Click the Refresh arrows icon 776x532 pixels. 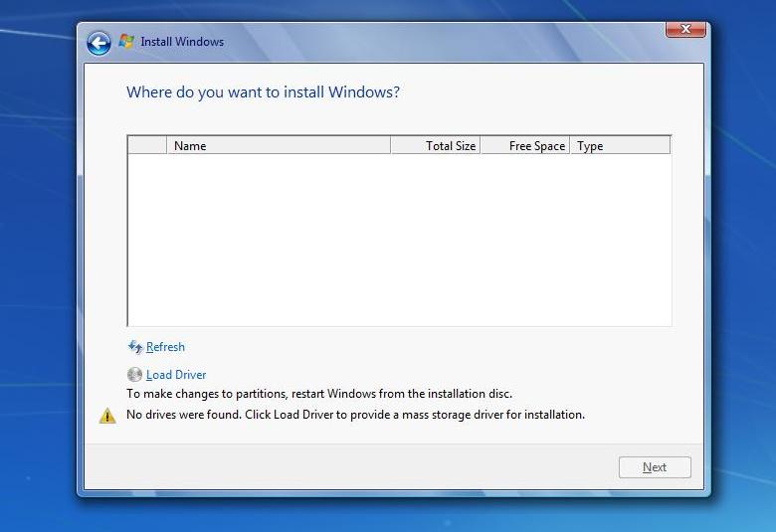pyautogui.click(x=135, y=347)
